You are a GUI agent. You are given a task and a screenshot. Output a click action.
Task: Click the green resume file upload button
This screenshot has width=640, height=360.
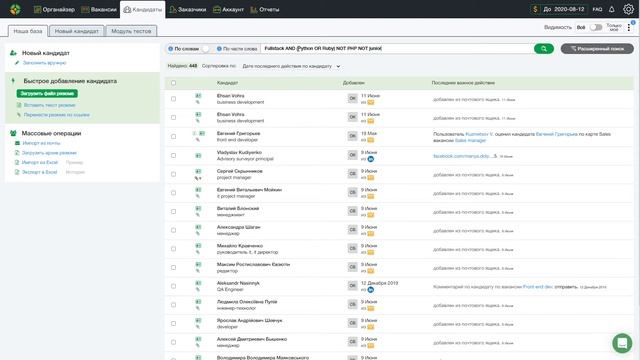coord(47,93)
